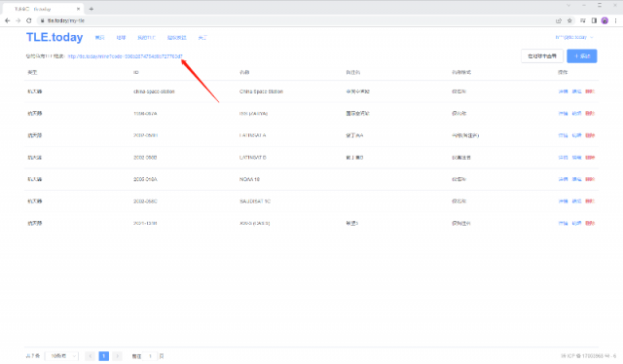Screen dimensions: 623x364
Task: Click red delete link in bottom table row
Action: tap(590, 223)
